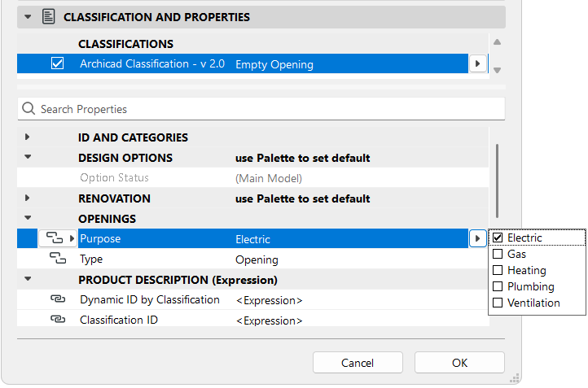588x388 pixels.
Task: Click Renovation 'use Palette to set default'
Action: (x=303, y=198)
